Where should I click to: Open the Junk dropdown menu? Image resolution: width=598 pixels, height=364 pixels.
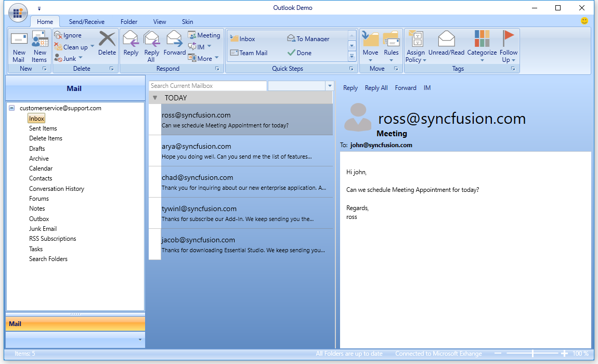(81, 59)
